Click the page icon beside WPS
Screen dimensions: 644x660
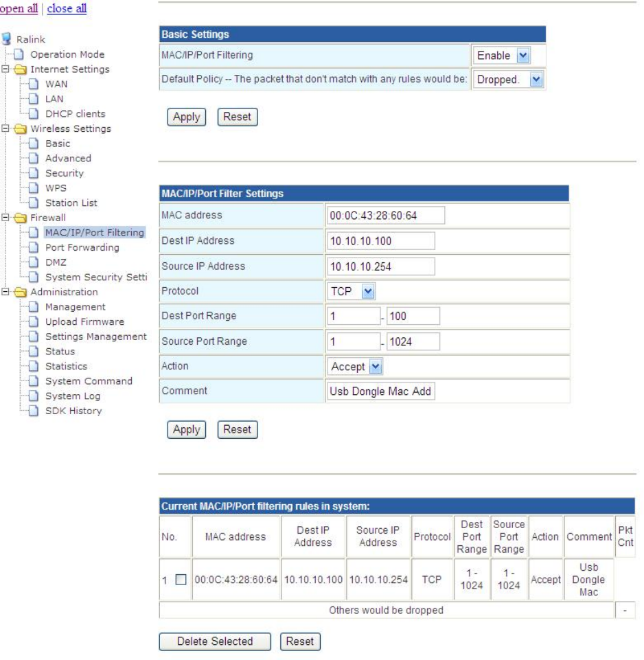tap(34, 187)
